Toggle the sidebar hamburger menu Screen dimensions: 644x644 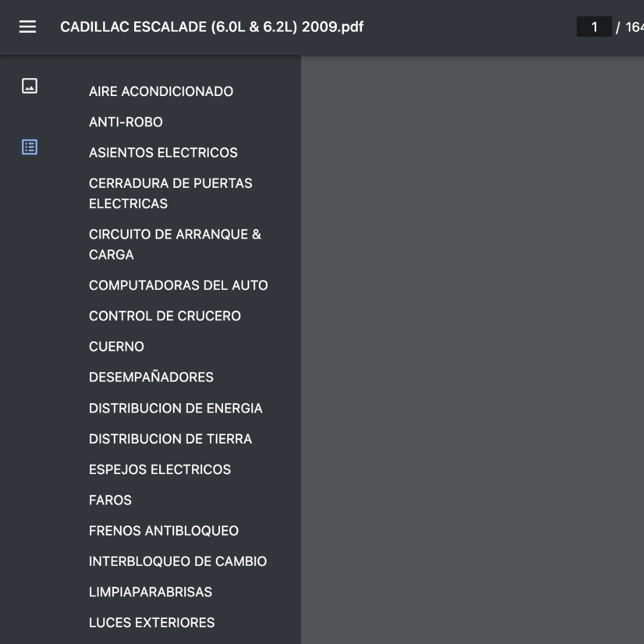pos(27,27)
